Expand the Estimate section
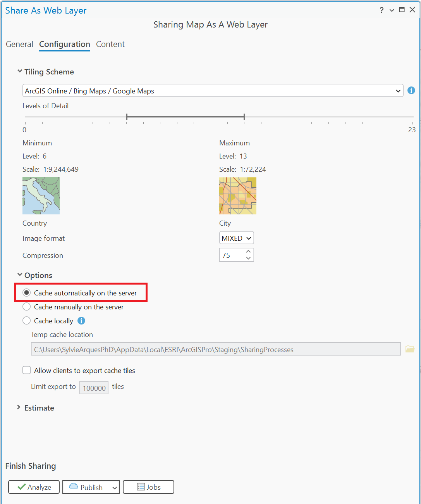The width and height of the screenshot is (421, 504). 19,407
